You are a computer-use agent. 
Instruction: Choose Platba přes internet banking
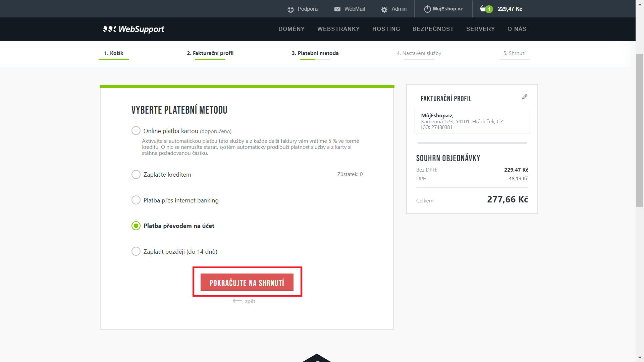coord(136,200)
